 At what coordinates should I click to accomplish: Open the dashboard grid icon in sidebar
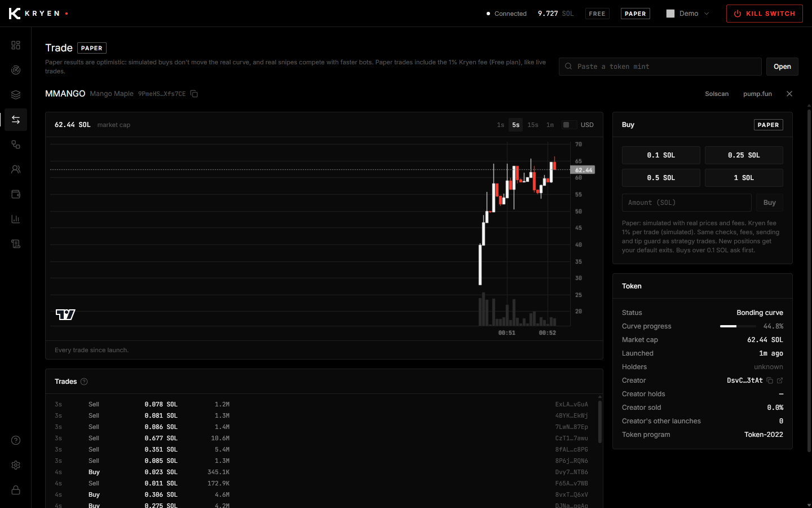click(16, 45)
